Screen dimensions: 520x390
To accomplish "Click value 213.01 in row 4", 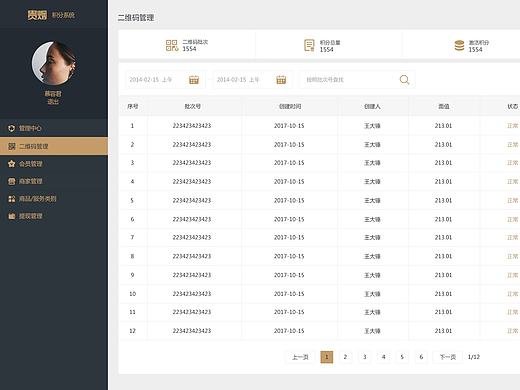I will click(443, 182).
